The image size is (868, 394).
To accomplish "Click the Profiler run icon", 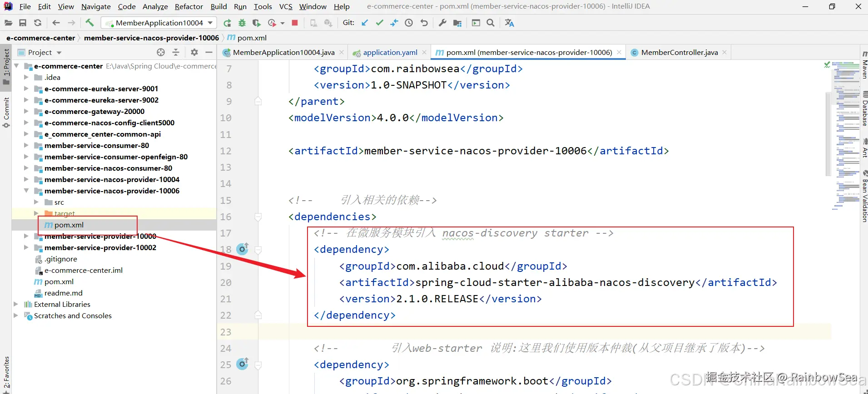I will click(x=272, y=23).
